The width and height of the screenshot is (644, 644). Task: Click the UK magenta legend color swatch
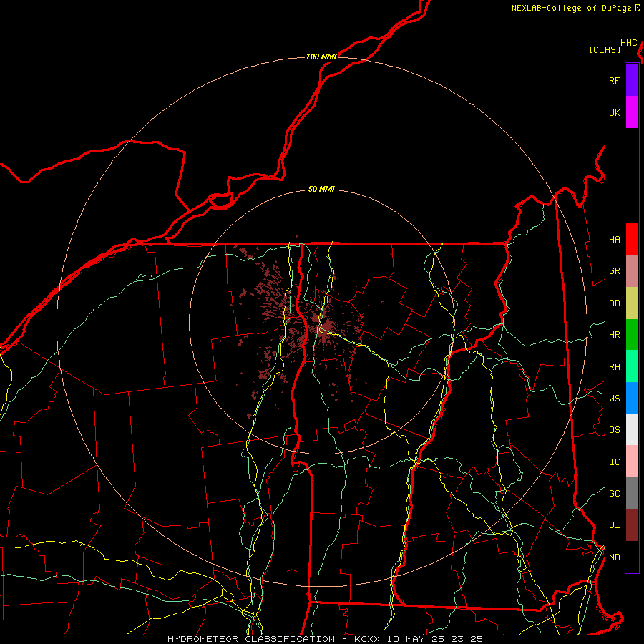coord(632,112)
